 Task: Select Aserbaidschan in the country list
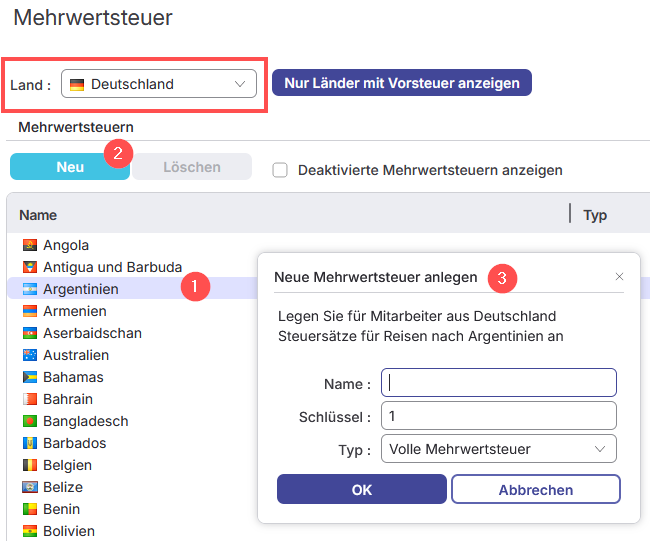coord(92,333)
